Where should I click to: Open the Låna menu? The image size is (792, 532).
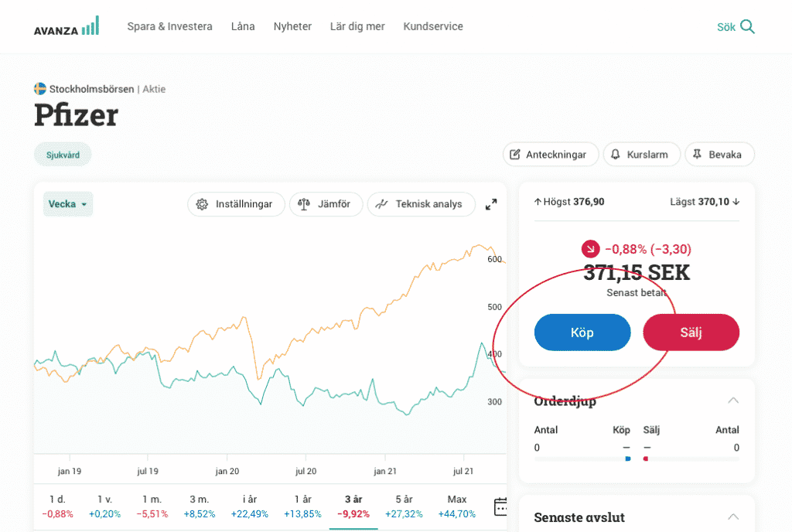pos(243,26)
